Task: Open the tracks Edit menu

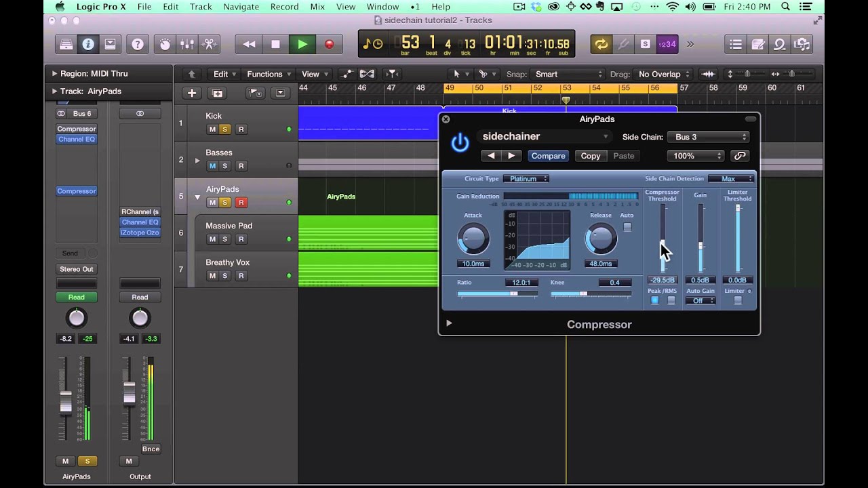Action: tap(224, 74)
